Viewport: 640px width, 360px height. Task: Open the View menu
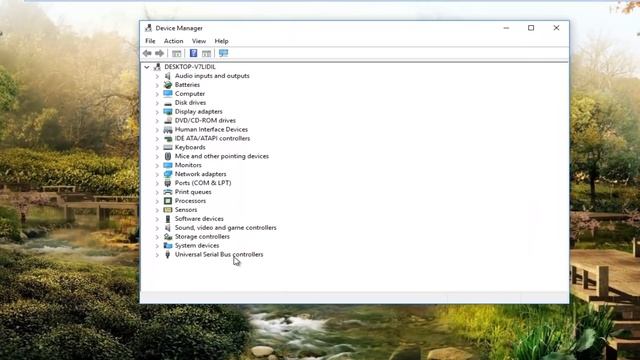(x=199, y=41)
